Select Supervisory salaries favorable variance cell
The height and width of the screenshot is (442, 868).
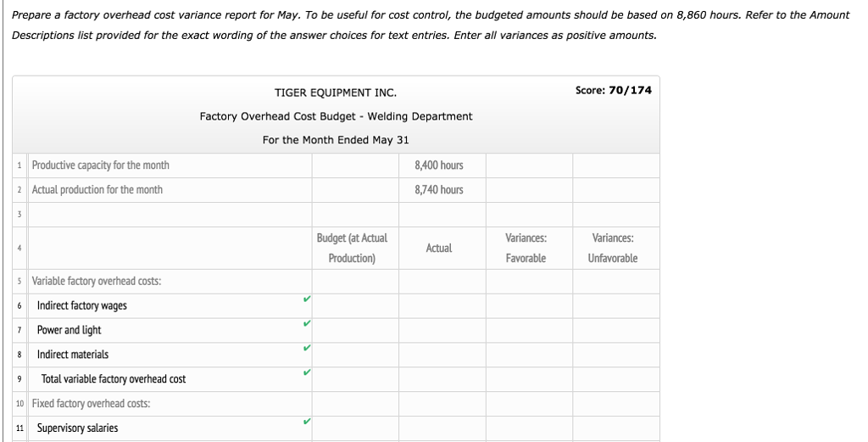click(529, 428)
